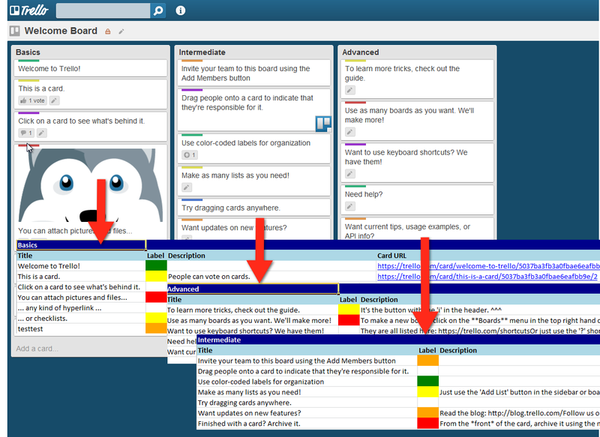600x437 pixels.
Task: Click pencil badge on keyboard shortcuts card
Action: [x=350, y=174]
